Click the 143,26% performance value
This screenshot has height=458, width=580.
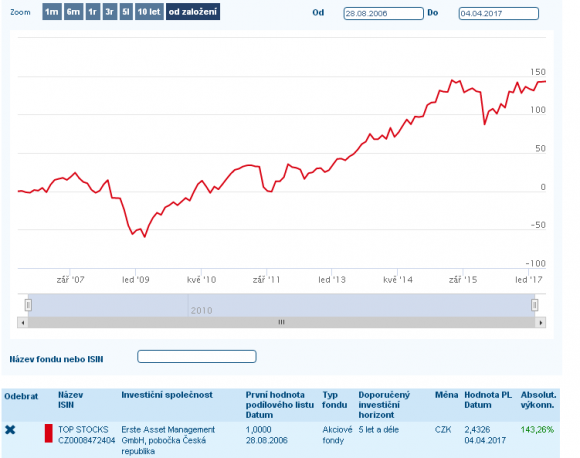pos(537,430)
